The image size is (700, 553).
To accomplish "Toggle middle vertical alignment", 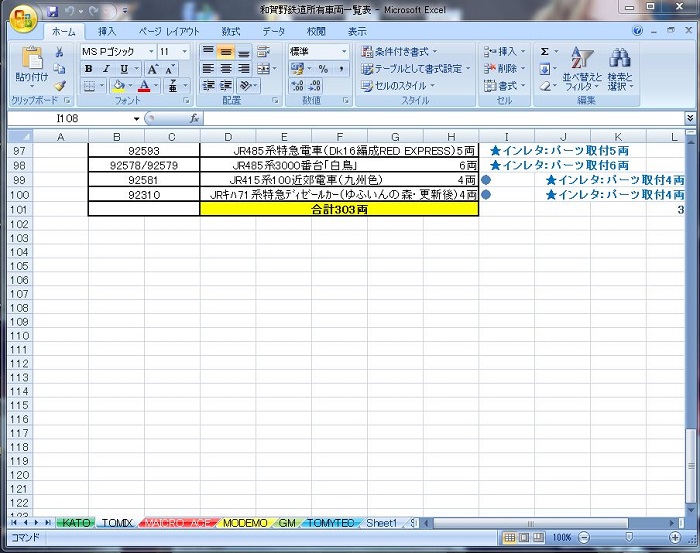I will click(x=226, y=52).
